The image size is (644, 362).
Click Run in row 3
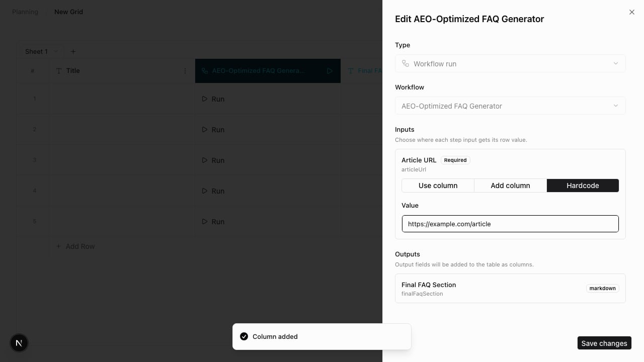213,160
